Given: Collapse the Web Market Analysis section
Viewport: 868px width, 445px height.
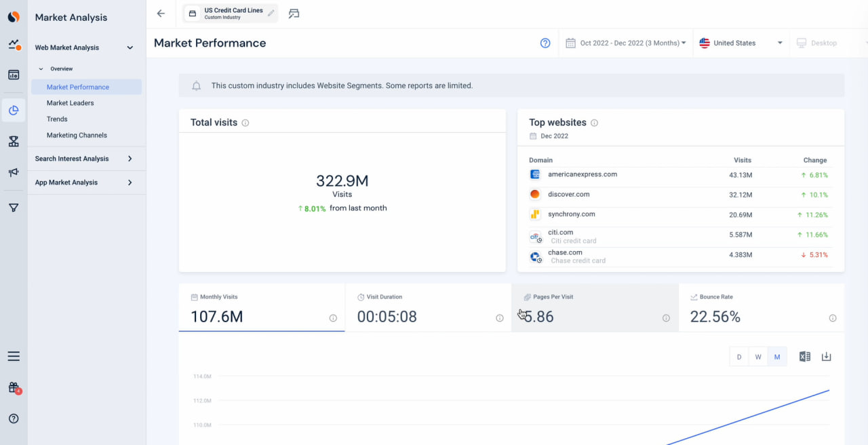Looking at the screenshot, I should click(x=130, y=47).
